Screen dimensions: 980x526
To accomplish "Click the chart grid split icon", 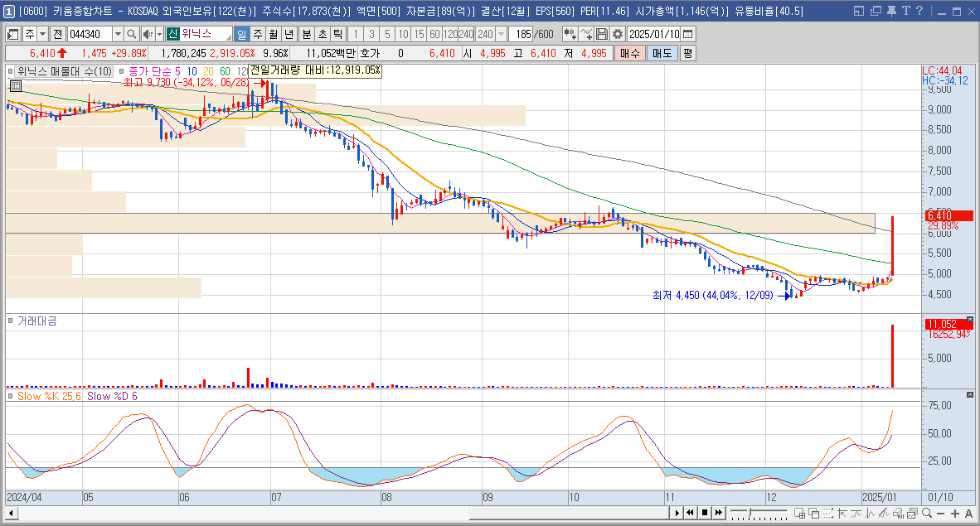I will (799, 514).
